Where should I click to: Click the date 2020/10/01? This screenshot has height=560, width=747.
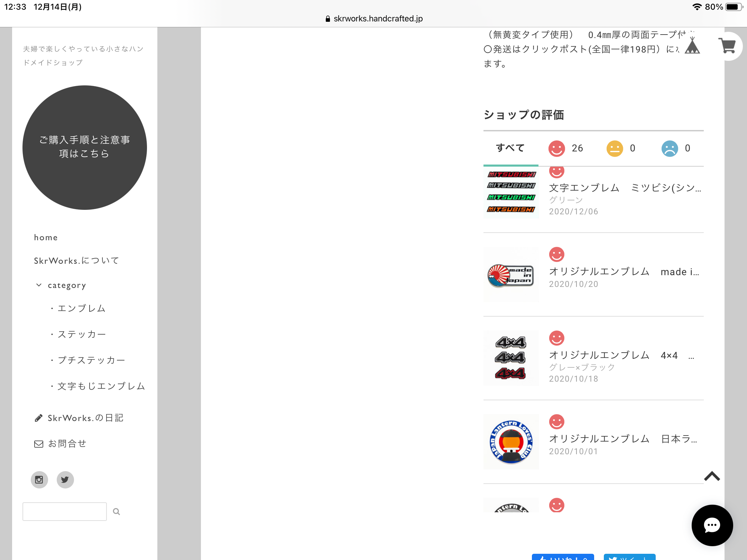(573, 451)
